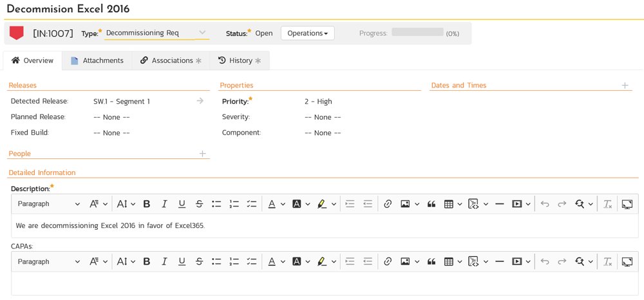Click the Operations button
Viewport: 644px width, 300px height.
coord(307,33)
